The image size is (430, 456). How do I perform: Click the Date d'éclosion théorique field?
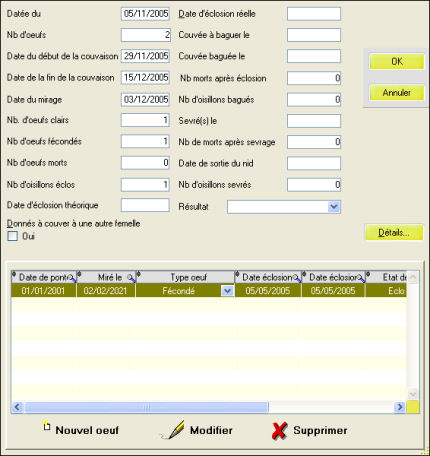(x=145, y=205)
